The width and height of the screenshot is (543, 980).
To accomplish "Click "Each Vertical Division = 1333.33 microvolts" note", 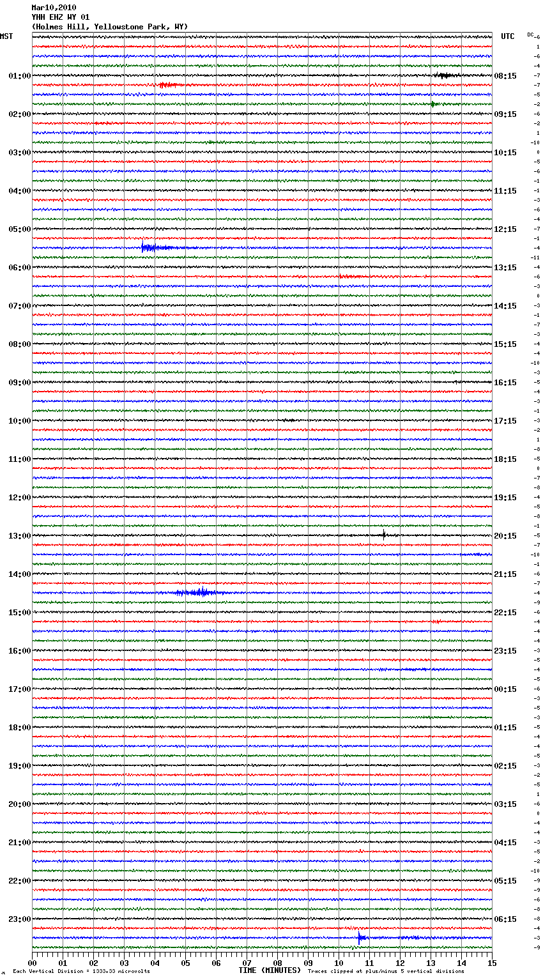I will (81, 971).
